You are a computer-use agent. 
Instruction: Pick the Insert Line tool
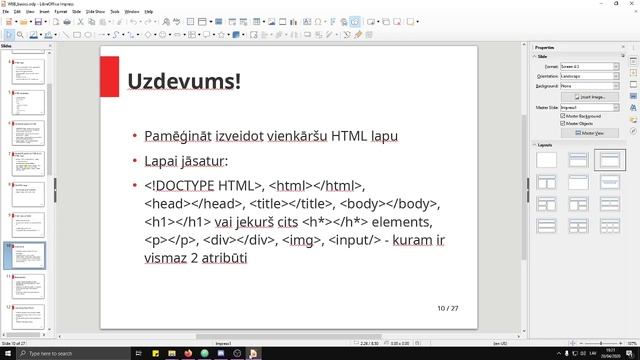click(66, 35)
